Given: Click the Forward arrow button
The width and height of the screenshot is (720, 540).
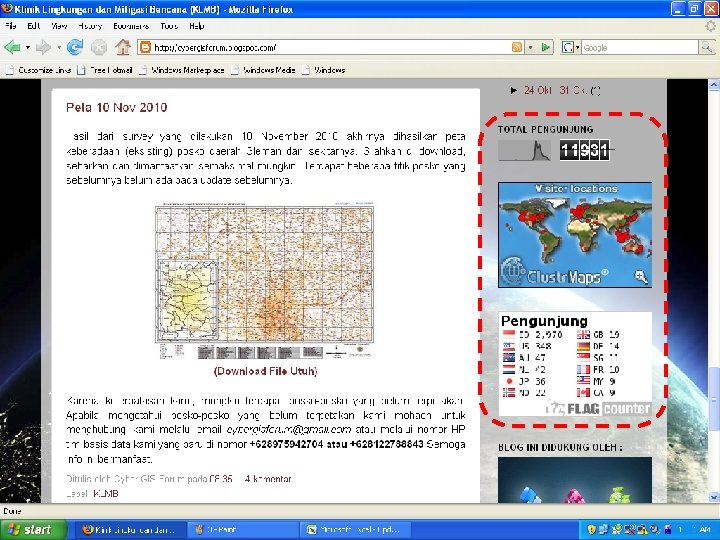Looking at the screenshot, I should (43, 47).
